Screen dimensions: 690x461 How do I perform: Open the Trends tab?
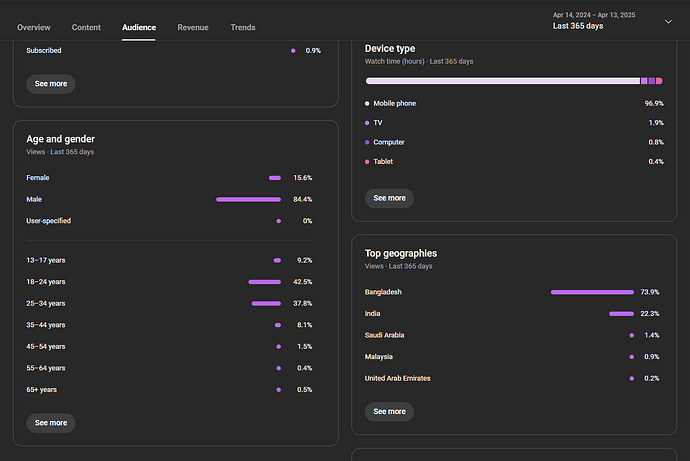point(243,27)
